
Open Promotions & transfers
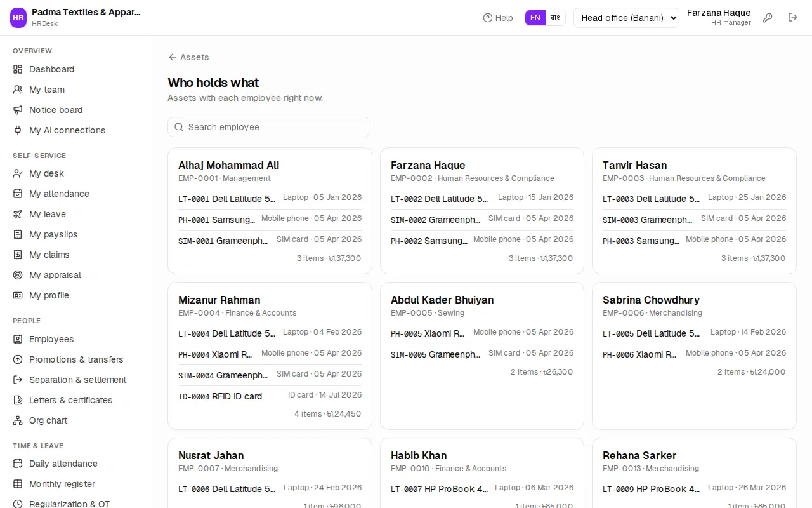(x=75, y=359)
